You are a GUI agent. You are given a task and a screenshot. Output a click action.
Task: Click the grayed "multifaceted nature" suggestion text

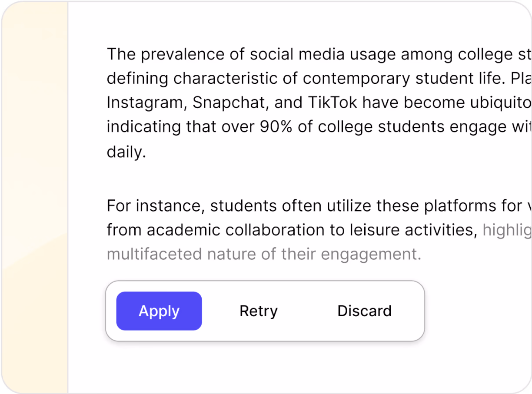(181, 254)
